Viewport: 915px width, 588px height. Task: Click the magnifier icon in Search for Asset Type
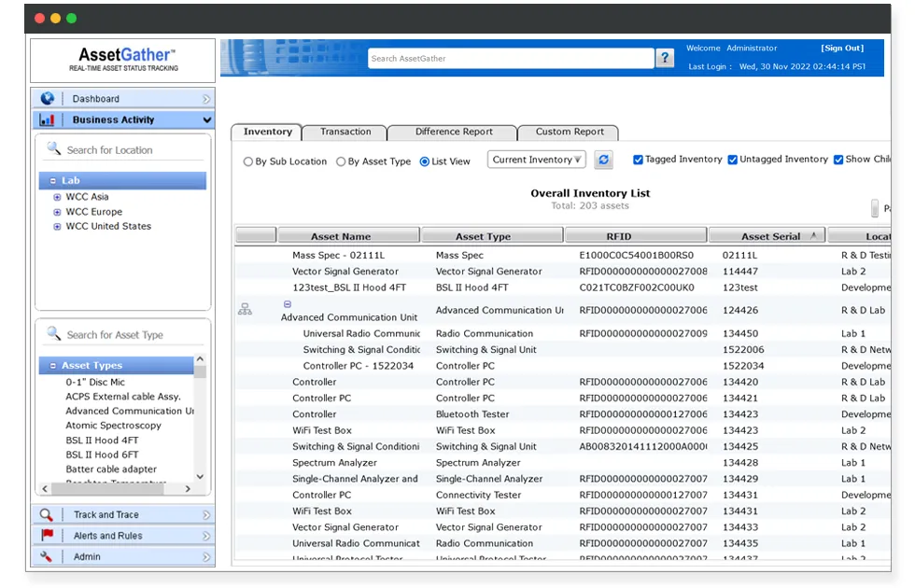point(54,334)
